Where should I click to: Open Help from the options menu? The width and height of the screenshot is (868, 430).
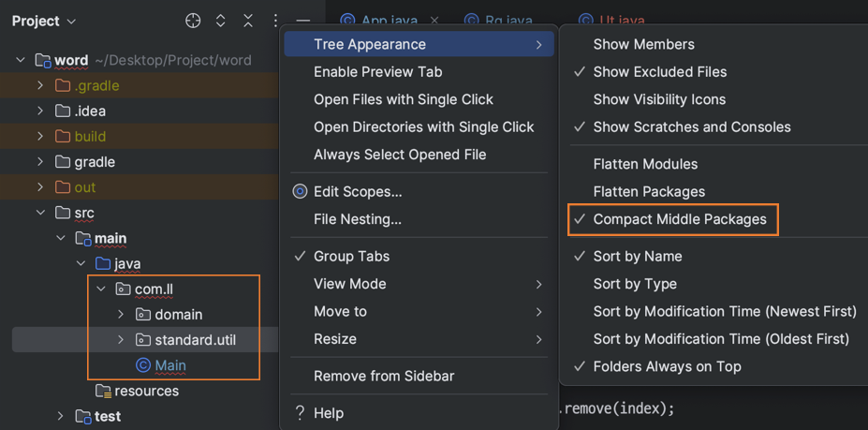328,413
